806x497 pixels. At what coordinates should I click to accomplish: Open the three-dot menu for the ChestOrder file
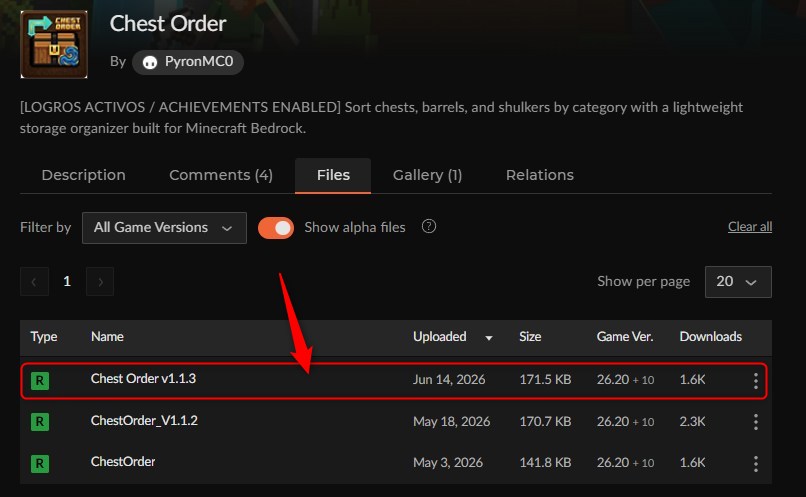(x=755, y=464)
